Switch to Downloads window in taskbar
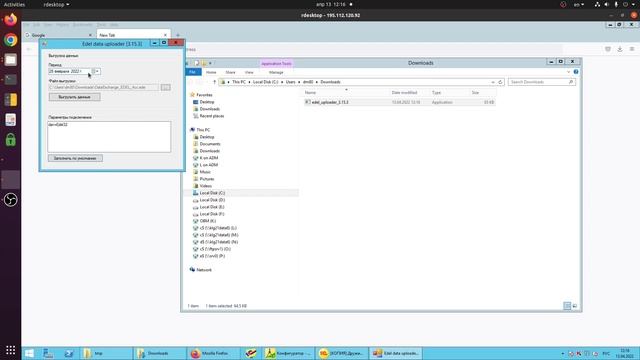 tap(160, 353)
